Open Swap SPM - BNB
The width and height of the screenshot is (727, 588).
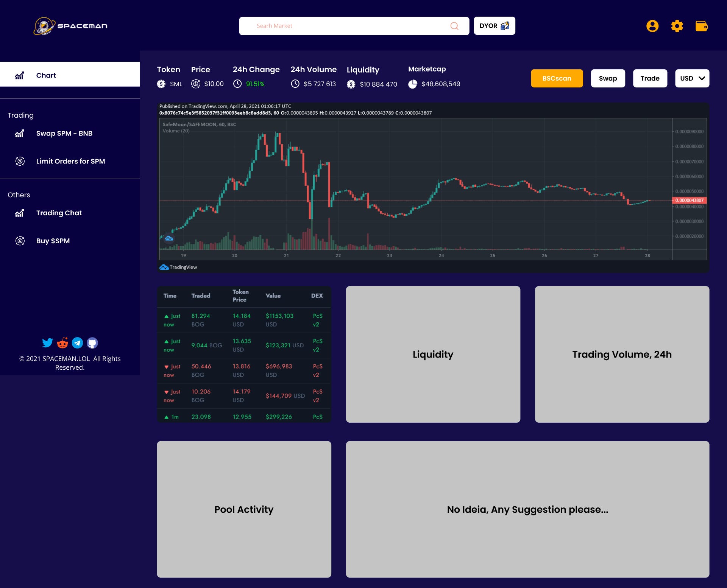click(x=64, y=133)
